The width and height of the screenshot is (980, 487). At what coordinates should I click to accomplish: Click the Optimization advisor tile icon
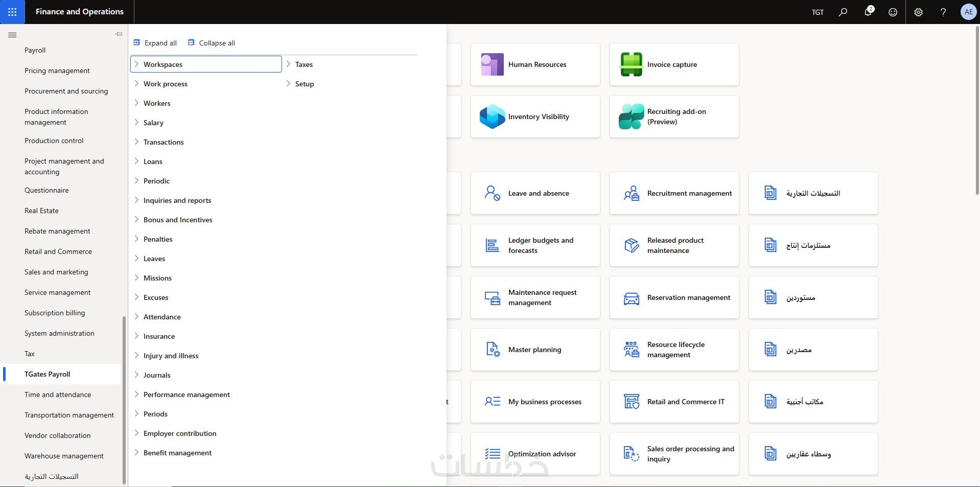pyautogui.click(x=492, y=454)
